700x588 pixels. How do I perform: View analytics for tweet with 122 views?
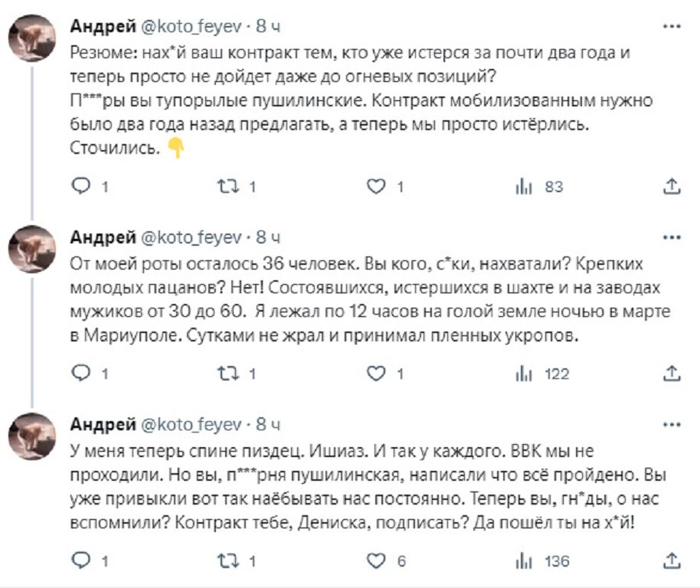pos(523,374)
